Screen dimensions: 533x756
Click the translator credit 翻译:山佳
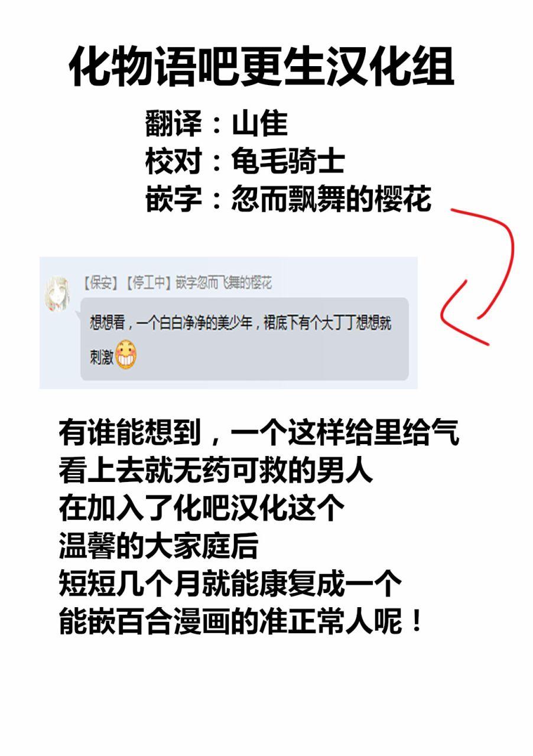click(217, 124)
